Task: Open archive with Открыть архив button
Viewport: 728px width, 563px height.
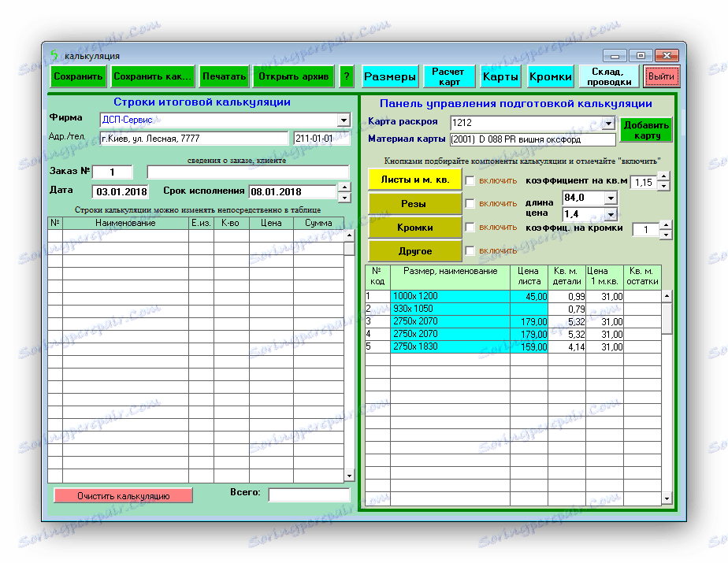Action: [293, 76]
